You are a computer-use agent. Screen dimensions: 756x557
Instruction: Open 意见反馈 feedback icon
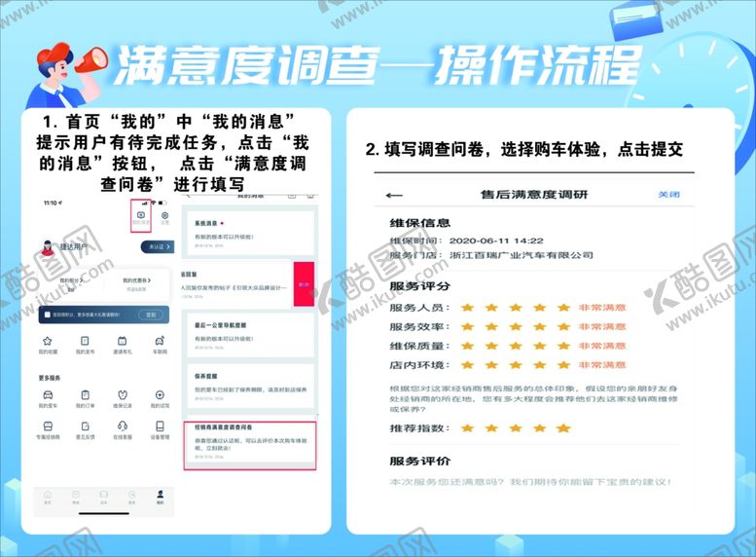85,427
